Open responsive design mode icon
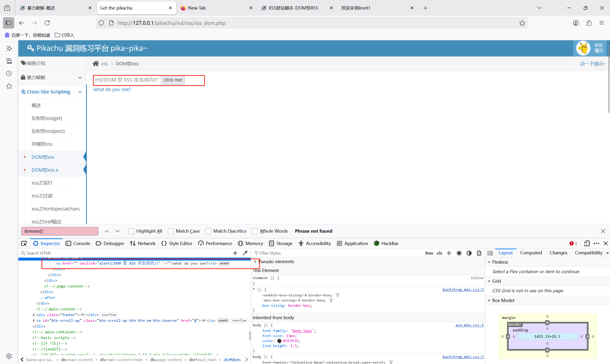This screenshot has width=610, height=364. coord(586,243)
